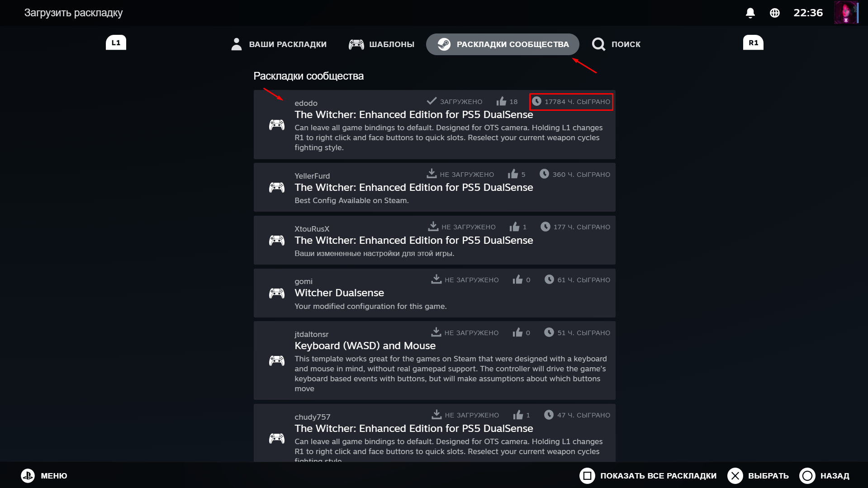This screenshot has height=488, width=868.
Task: Click the author name gomi
Action: [x=304, y=282]
